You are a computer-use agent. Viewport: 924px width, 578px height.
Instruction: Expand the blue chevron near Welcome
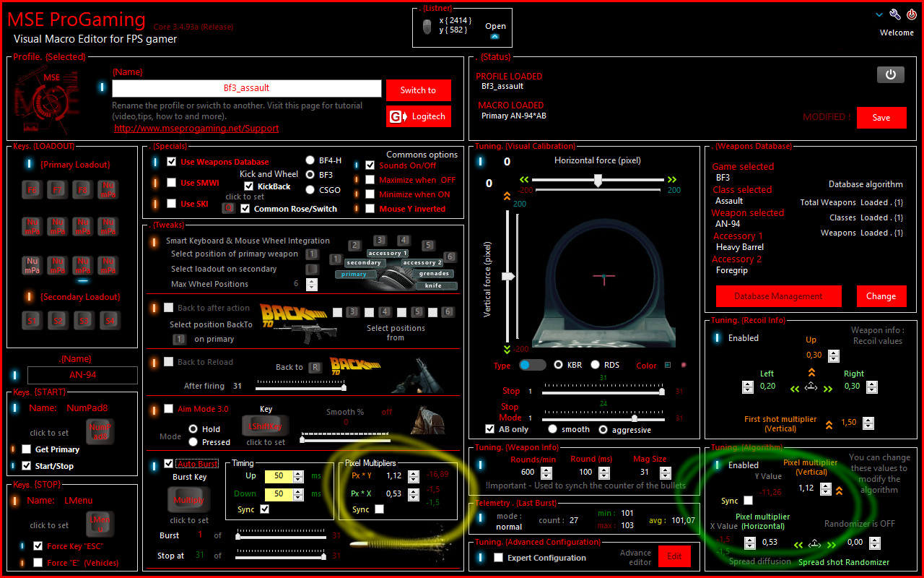(x=879, y=14)
